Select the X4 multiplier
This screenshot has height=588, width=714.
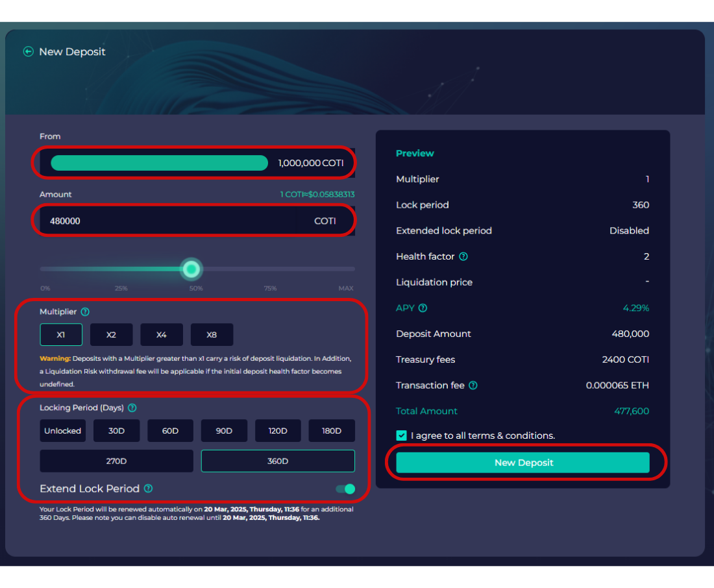[162, 334]
